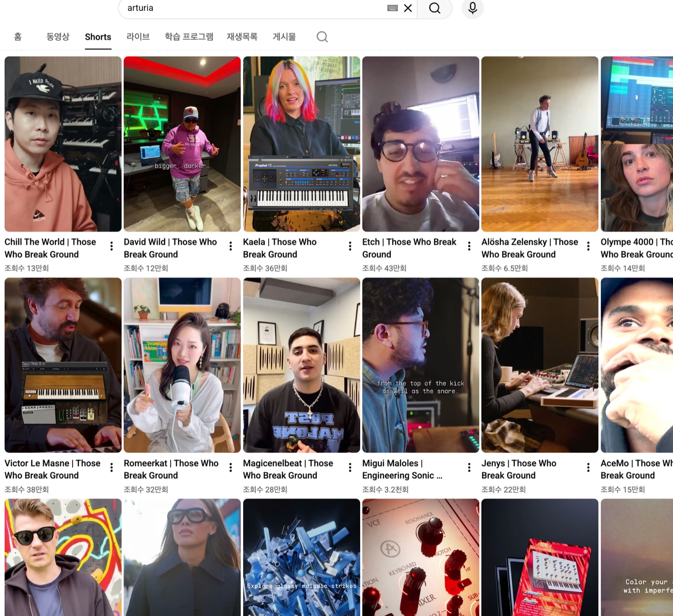
Task: Open the Alösha Zelensky short thumbnail
Action: click(x=540, y=144)
